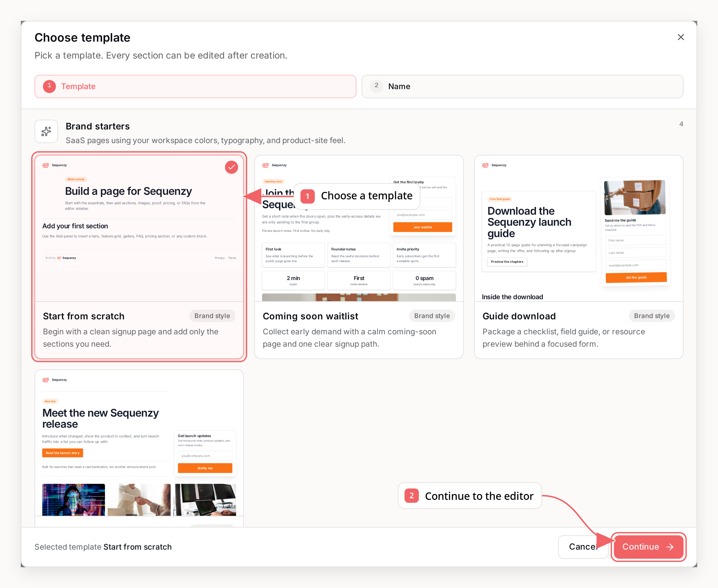Click the 2 min stat in waitlist preview
This screenshot has width=718, height=588.
(293, 280)
